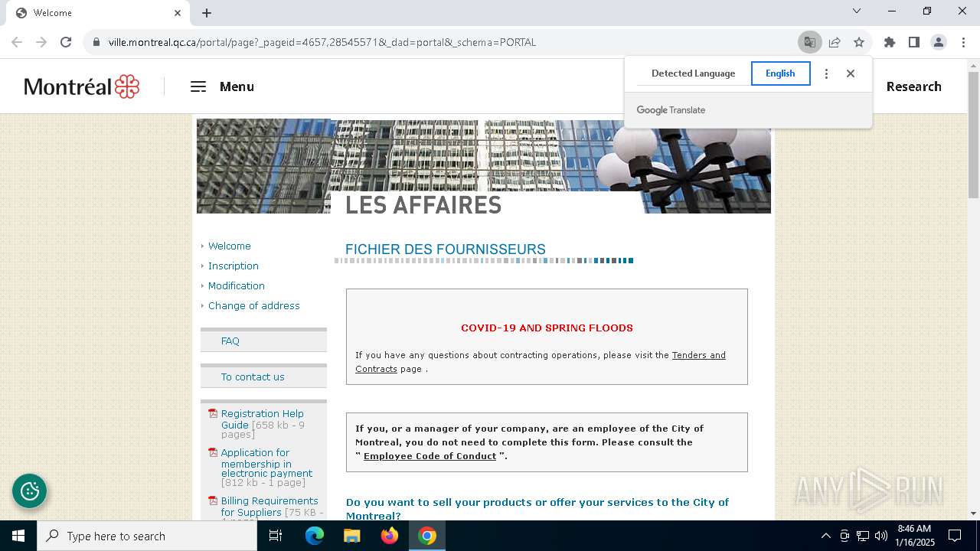The width and height of the screenshot is (980, 551).
Task: Open the clock and date flyout
Action: (x=915, y=536)
